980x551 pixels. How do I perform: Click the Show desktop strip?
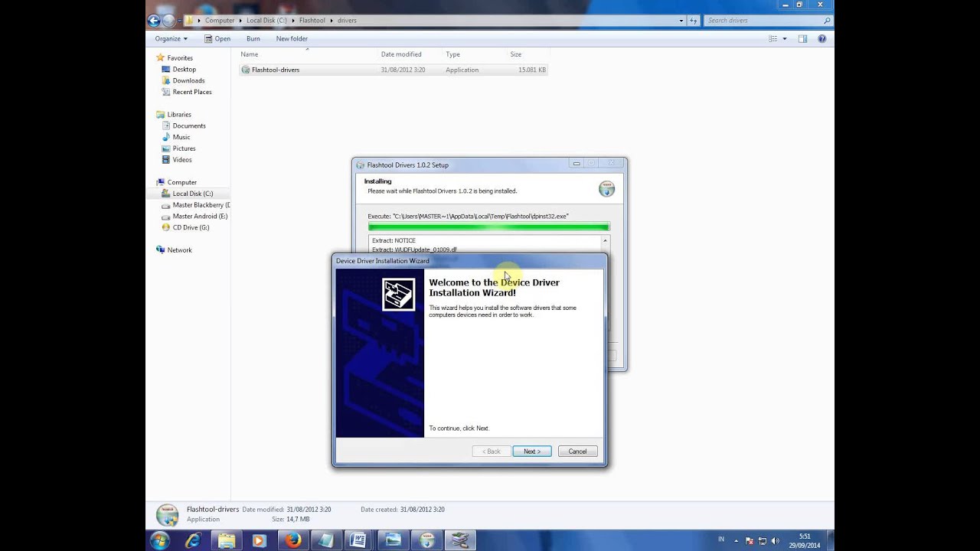coord(830,540)
